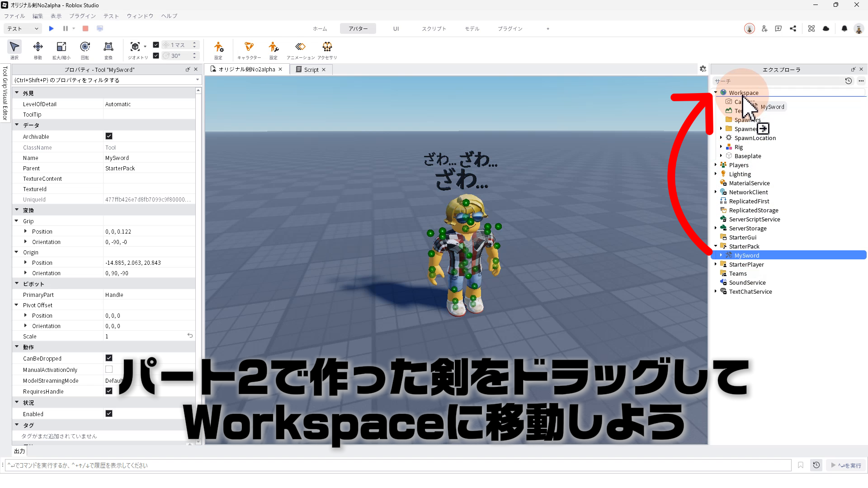Image resolution: width=868 pixels, height=488 pixels.
Task: Expand the Lighting service node
Action: [x=716, y=174]
